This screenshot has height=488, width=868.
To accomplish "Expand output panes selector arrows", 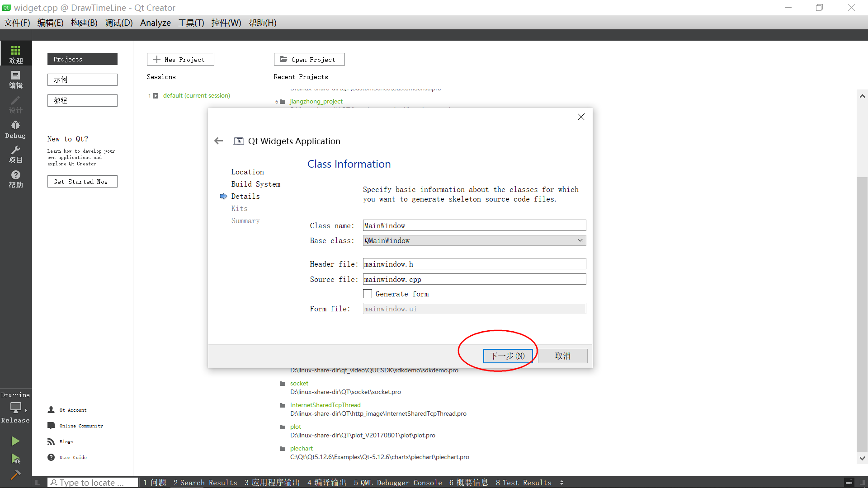I will pos(561,483).
